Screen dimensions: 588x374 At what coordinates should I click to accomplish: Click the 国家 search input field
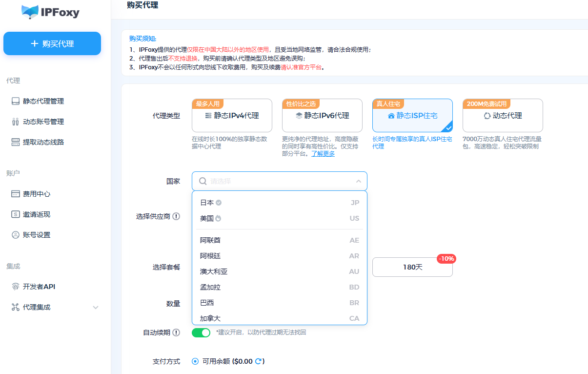[280, 181]
